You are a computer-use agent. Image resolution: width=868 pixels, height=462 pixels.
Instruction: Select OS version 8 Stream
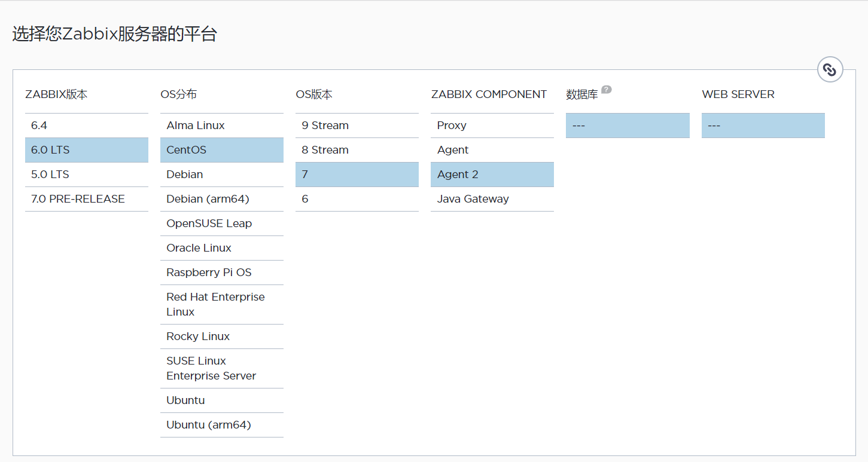357,150
